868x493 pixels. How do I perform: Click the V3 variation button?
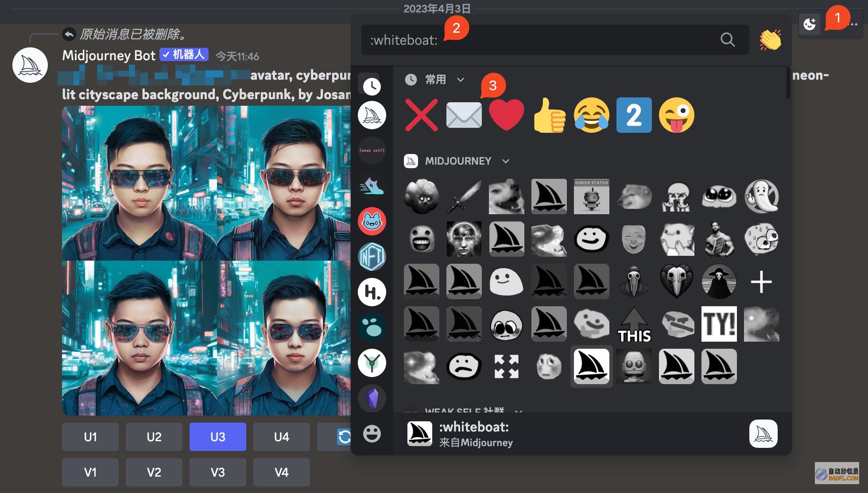click(218, 472)
